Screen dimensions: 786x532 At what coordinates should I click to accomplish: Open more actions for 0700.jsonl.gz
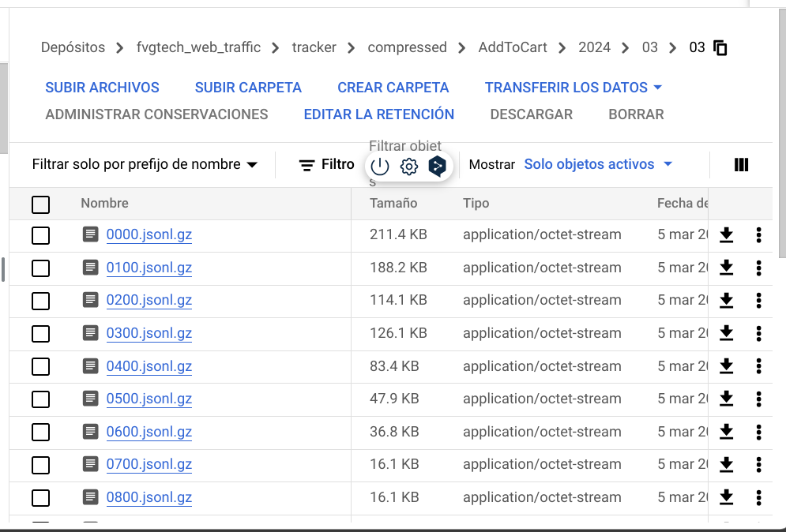[759, 465]
